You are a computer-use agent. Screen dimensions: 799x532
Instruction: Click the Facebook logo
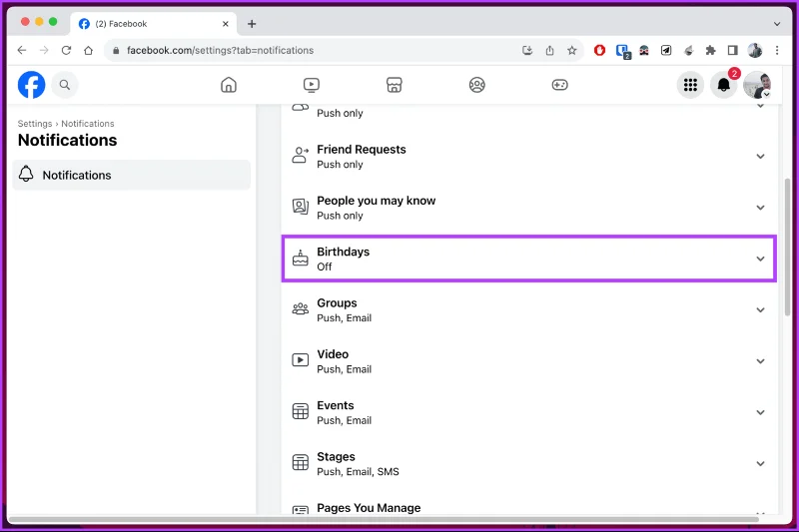point(32,85)
